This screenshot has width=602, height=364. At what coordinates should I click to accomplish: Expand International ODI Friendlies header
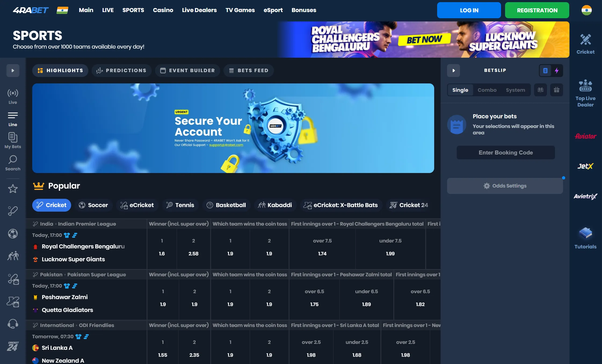point(86,325)
